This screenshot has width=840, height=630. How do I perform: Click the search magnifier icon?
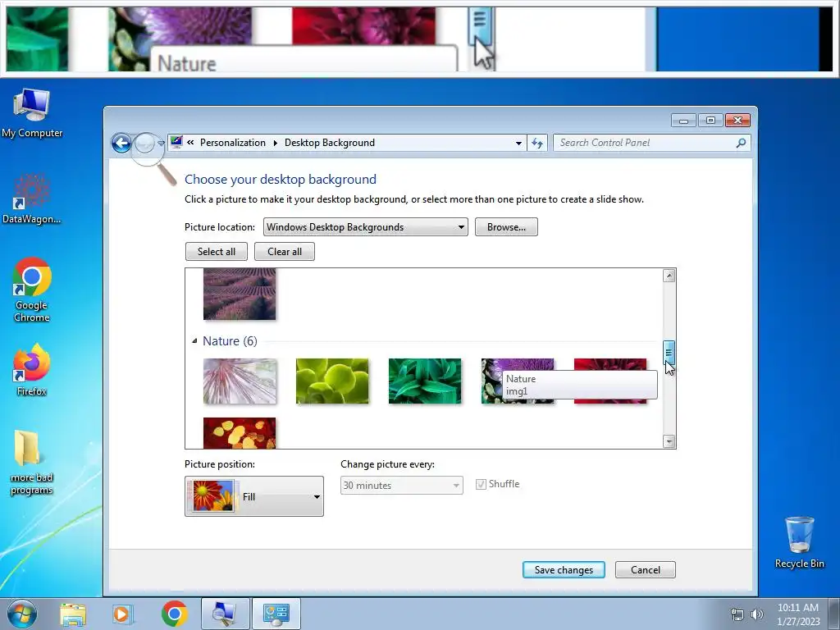pyautogui.click(x=741, y=143)
